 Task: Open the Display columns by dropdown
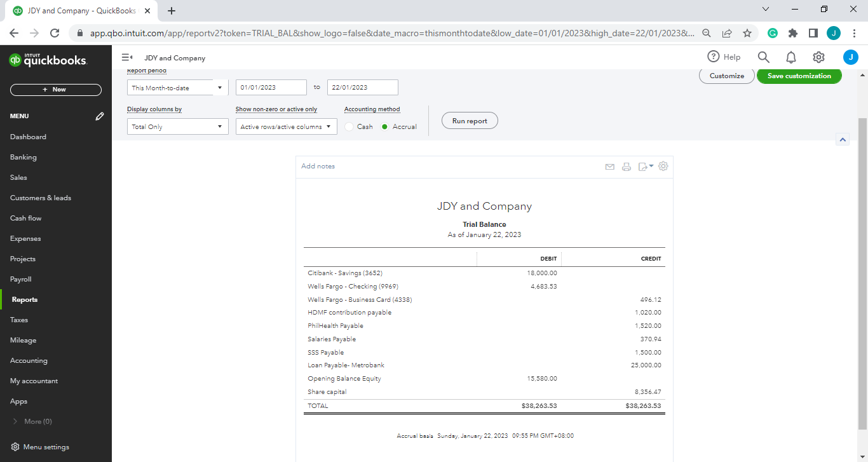pyautogui.click(x=177, y=126)
